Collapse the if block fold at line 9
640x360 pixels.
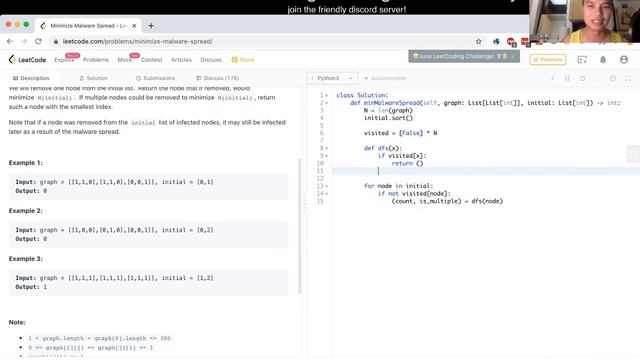[327, 156]
